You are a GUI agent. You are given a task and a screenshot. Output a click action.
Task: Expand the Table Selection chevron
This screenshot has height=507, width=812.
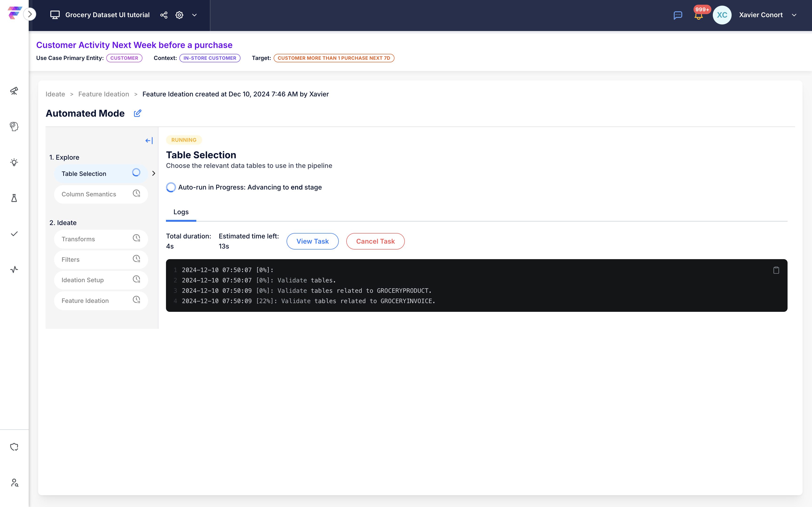pos(154,173)
